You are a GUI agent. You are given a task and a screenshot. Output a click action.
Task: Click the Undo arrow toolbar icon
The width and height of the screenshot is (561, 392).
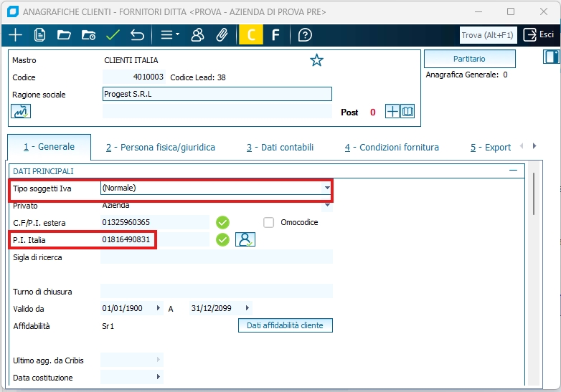(x=137, y=35)
